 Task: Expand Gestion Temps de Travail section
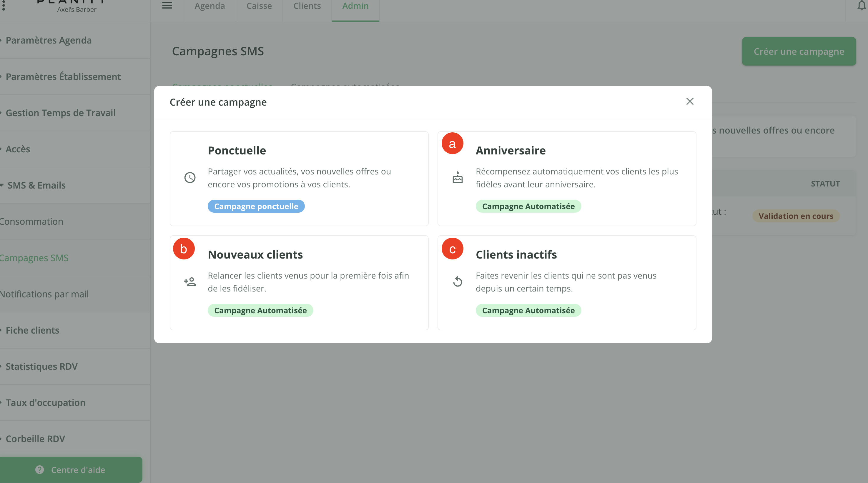click(60, 113)
